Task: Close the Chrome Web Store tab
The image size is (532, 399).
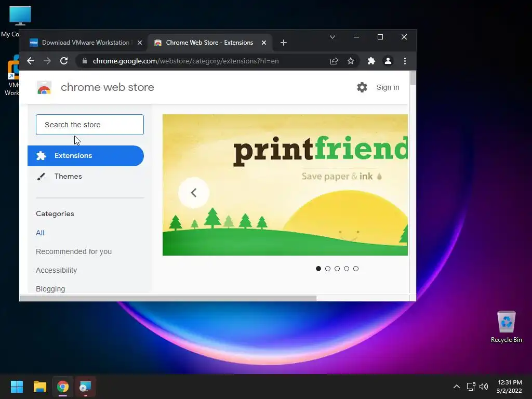Action: (264, 43)
